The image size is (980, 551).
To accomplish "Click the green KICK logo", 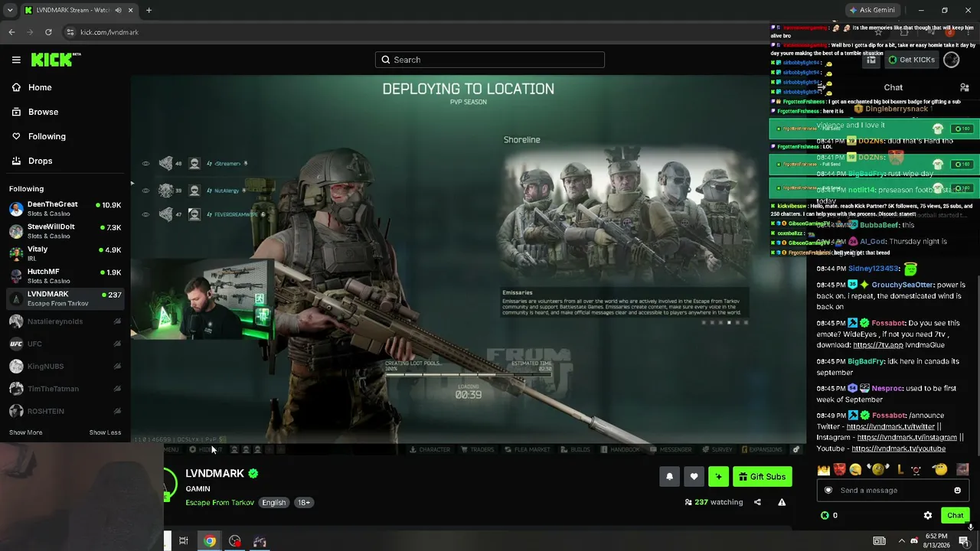I will tap(56, 60).
